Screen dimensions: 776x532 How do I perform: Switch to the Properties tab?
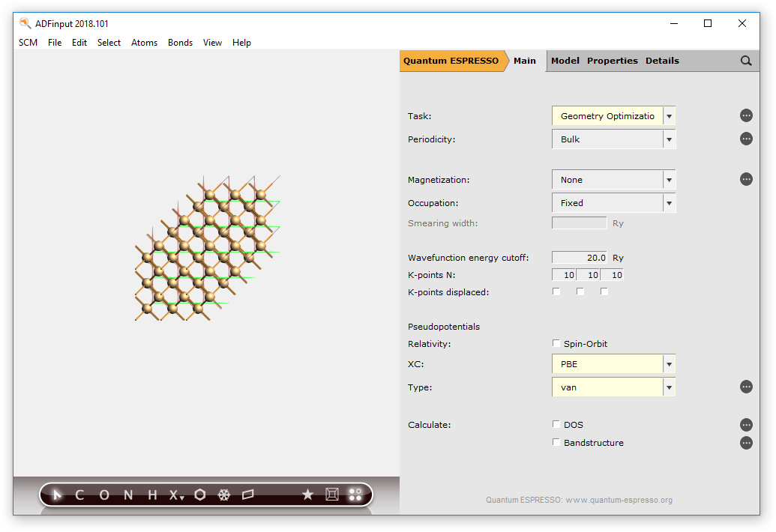[x=612, y=61]
